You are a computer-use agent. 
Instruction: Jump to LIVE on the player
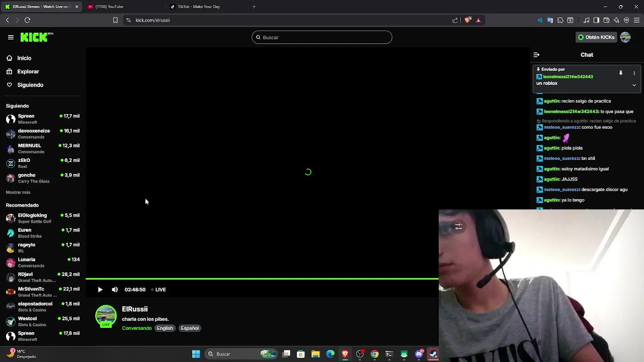point(158,290)
